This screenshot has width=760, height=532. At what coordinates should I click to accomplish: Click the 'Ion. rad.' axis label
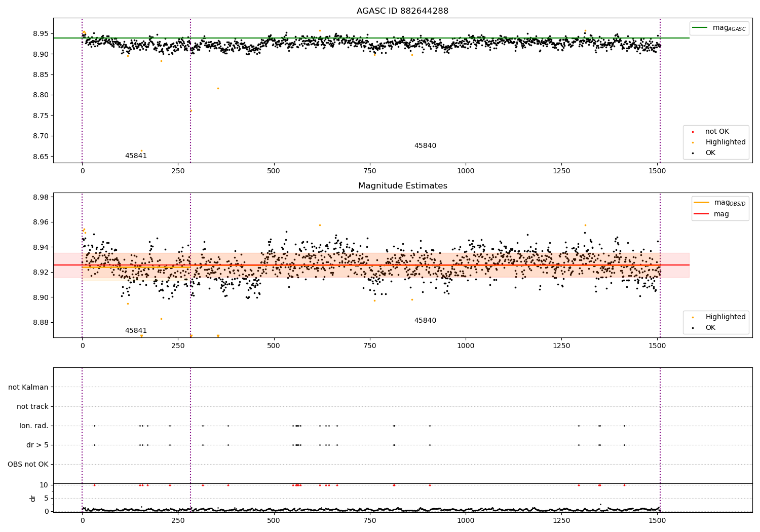point(34,426)
